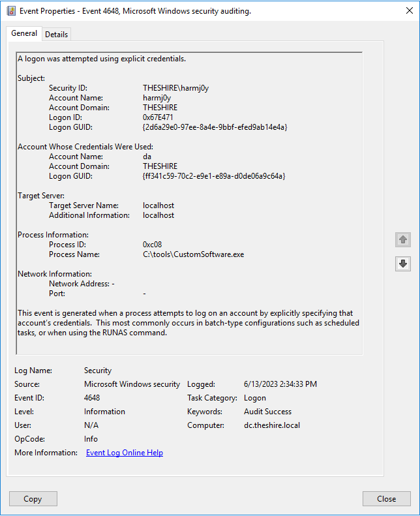Click the Target Server Name value localhost
Image resolution: width=420 pixels, height=516 pixels.
[x=158, y=205]
